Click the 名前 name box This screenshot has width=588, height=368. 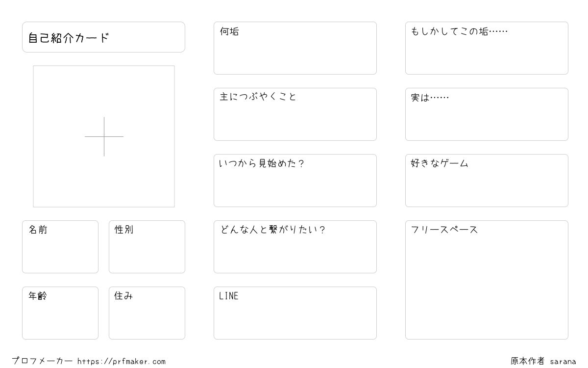(x=60, y=247)
